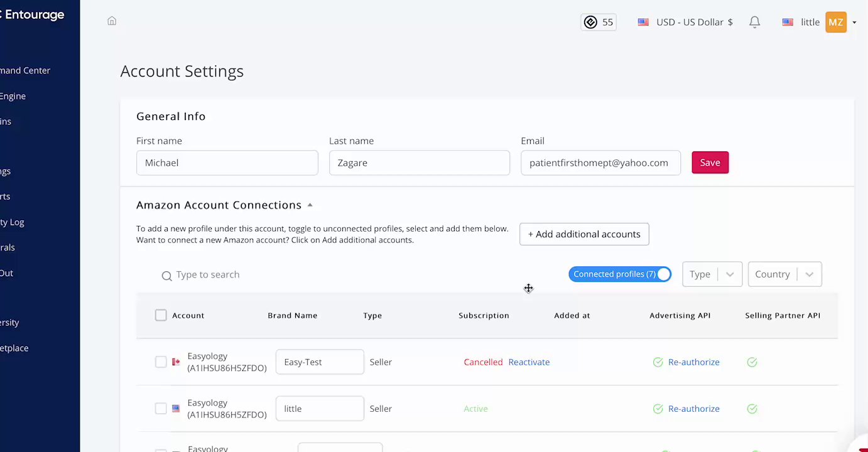Image resolution: width=868 pixels, height=452 pixels.
Task: Toggle the Connected profiles switch
Action: (663, 274)
